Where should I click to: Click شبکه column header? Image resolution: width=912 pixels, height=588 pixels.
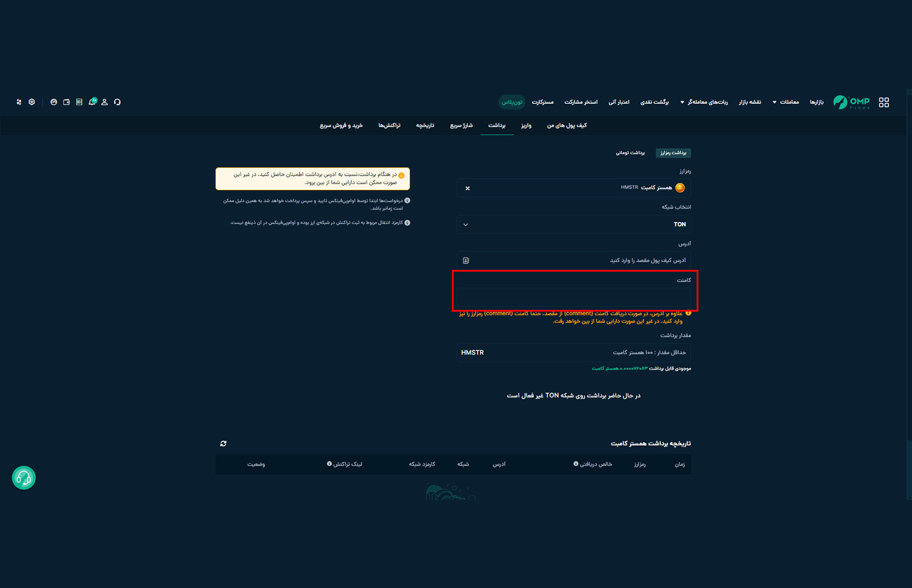click(x=463, y=465)
